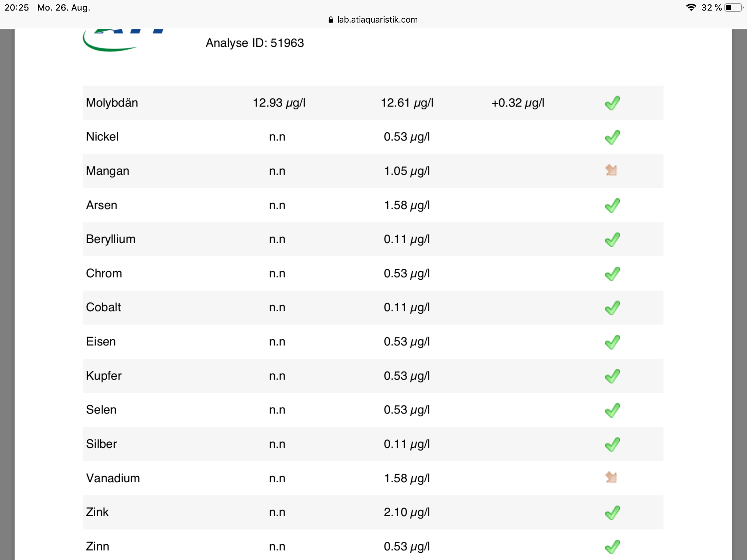Tap the Analyse ID: 51963 heading

tap(255, 43)
